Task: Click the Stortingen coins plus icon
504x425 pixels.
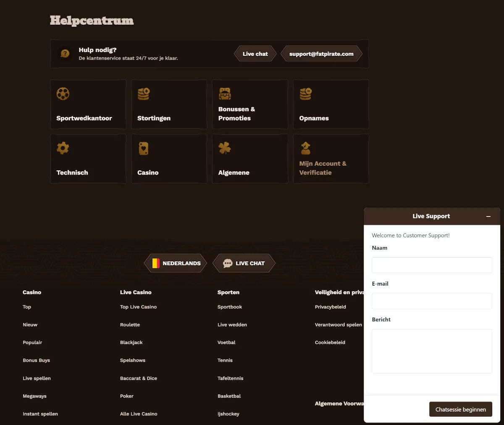Action: point(144,94)
